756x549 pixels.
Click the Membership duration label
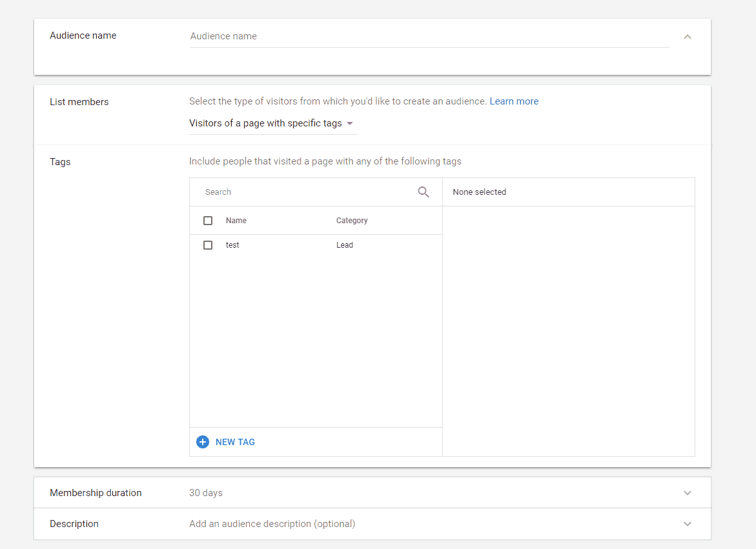[x=96, y=493]
